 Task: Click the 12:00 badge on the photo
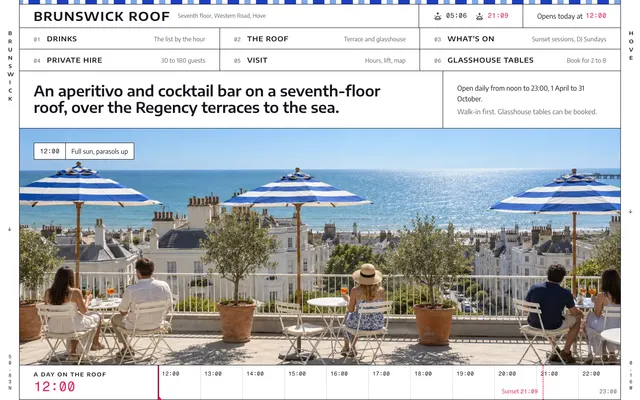[x=49, y=151]
